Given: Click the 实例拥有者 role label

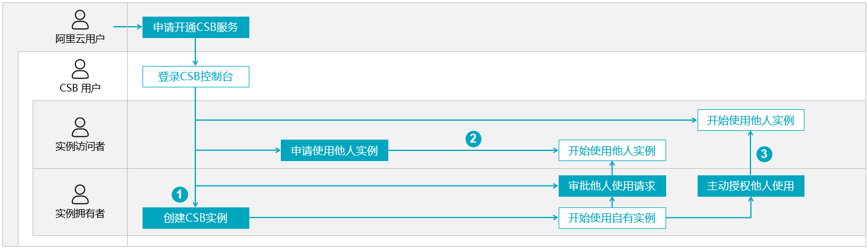Looking at the screenshot, I should click(x=80, y=214).
